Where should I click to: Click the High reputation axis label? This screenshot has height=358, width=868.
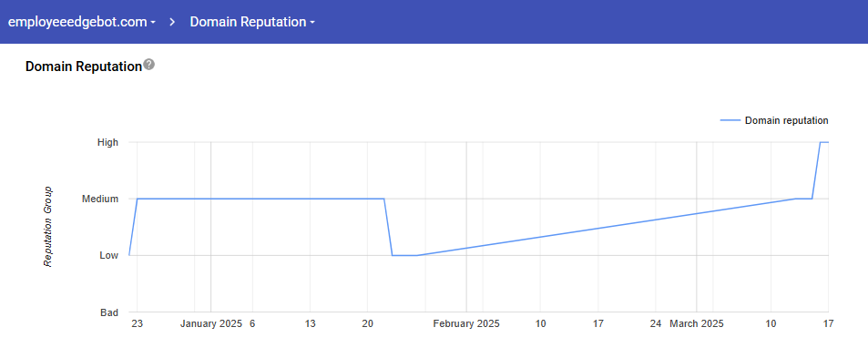(x=108, y=142)
